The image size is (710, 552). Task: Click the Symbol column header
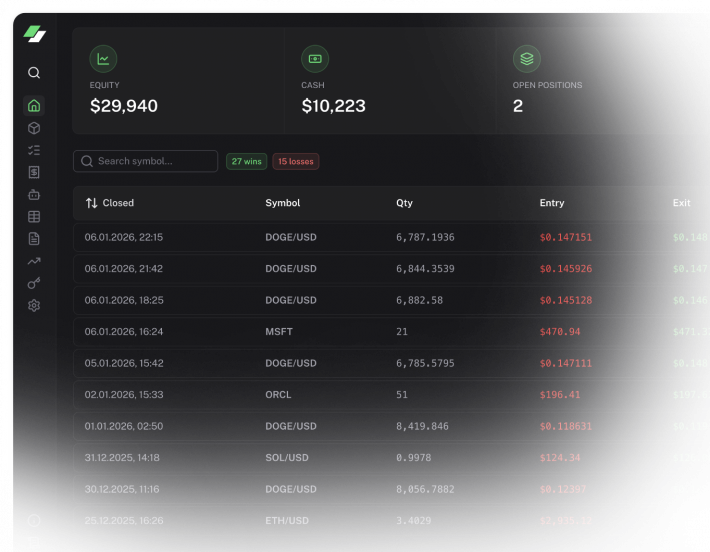click(x=282, y=203)
